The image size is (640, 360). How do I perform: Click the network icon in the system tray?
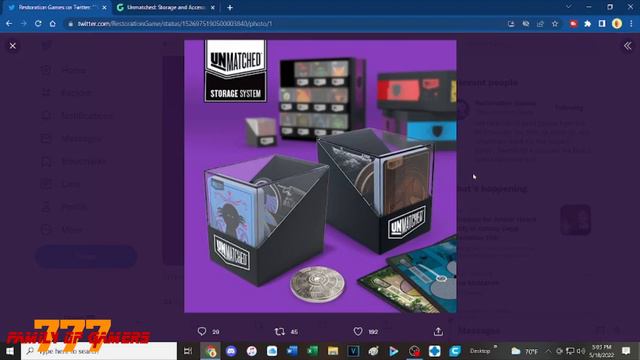pos(570,351)
